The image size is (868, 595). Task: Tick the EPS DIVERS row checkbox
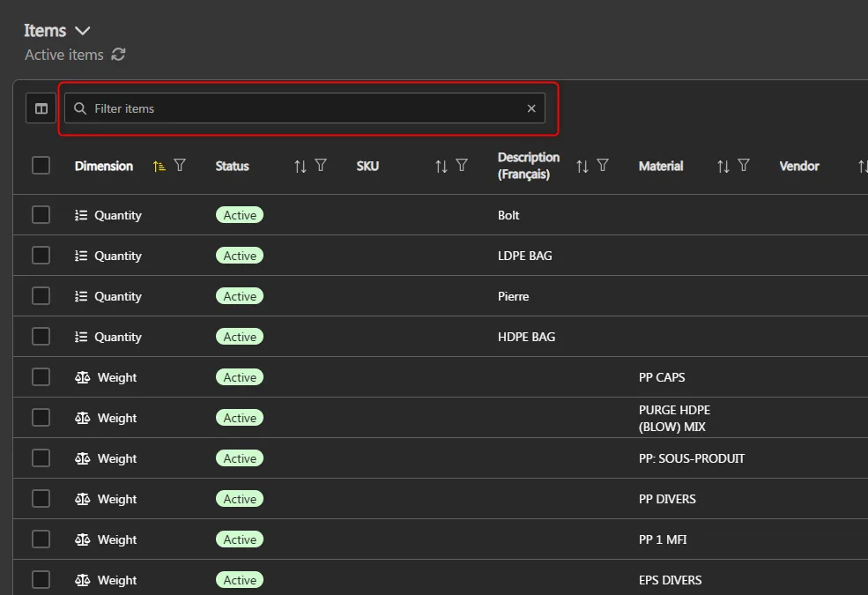pyautogui.click(x=41, y=580)
